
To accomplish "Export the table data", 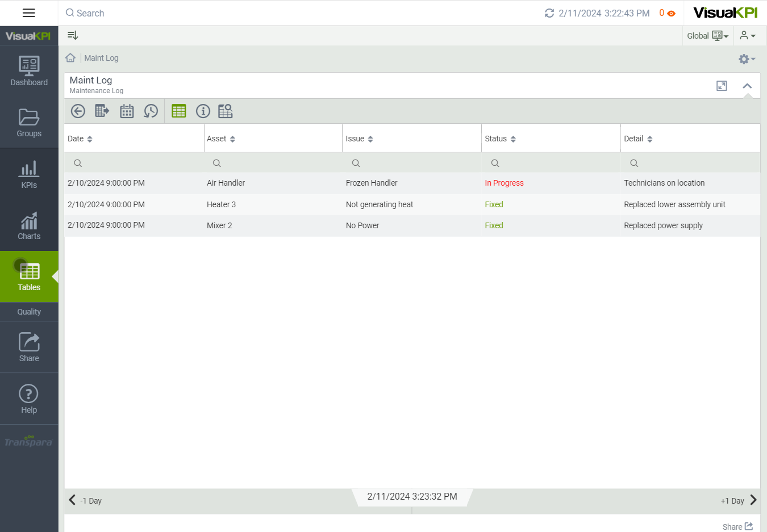I will click(102, 111).
